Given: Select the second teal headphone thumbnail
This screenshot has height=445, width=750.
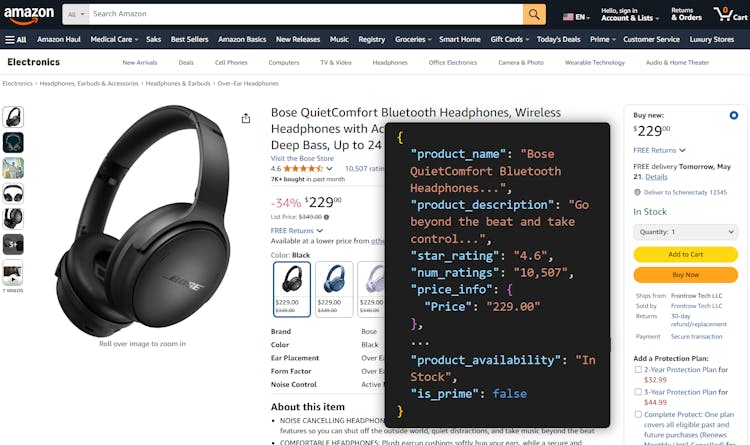Looking at the screenshot, I should pyautogui.click(x=13, y=143).
